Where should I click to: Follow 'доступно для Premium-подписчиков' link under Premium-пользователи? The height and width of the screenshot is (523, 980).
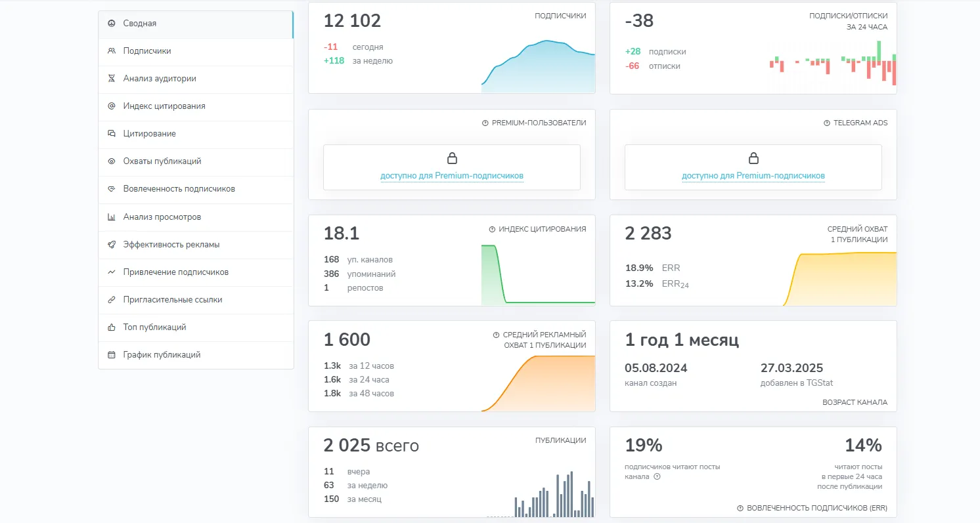(x=452, y=176)
